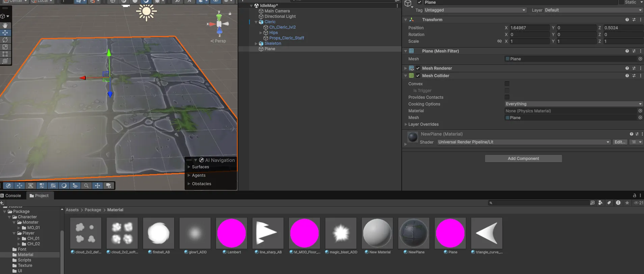The image size is (644, 274).
Task: Click Search by Label tag icon
Action: point(609,203)
